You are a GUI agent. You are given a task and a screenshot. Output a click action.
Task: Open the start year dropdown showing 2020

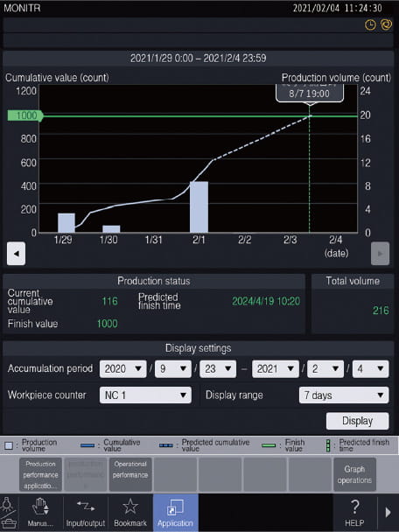point(122,368)
